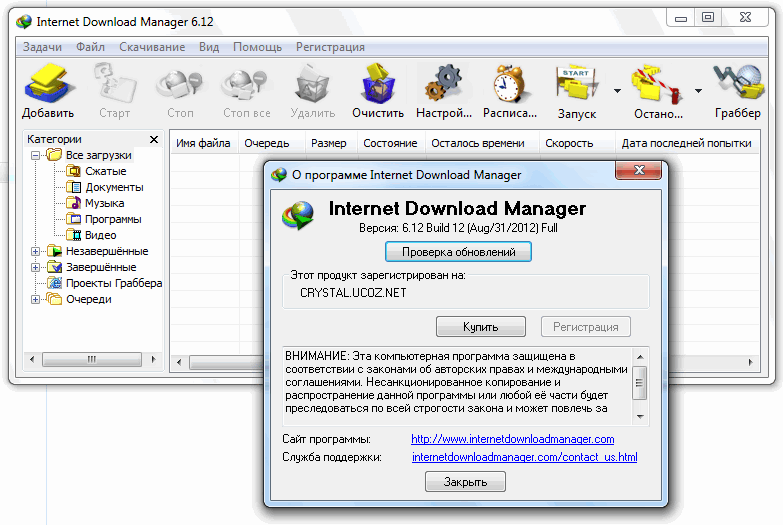Click the Проекты Граббера icon
The image size is (783, 525).
[x=54, y=283]
